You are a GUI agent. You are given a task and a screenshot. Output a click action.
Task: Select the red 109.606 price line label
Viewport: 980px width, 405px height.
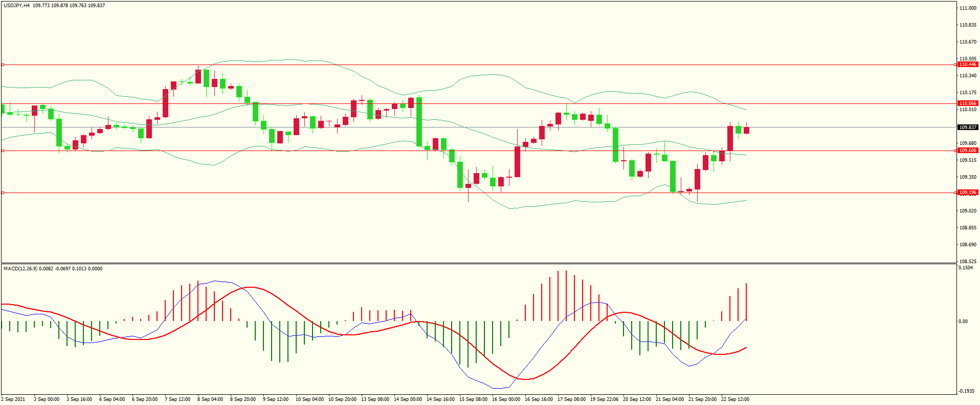tap(968, 151)
